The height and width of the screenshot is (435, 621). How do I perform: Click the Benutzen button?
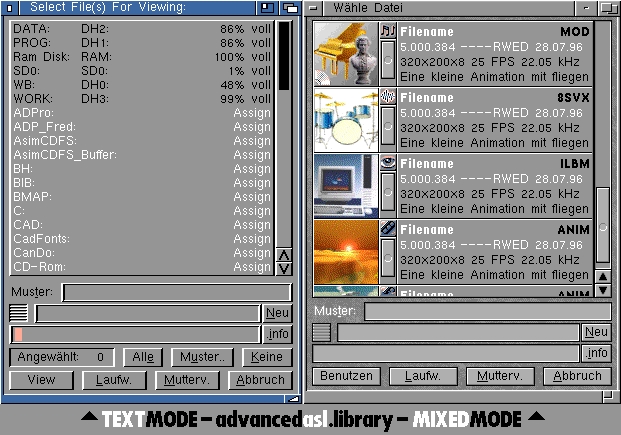(347, 376)
